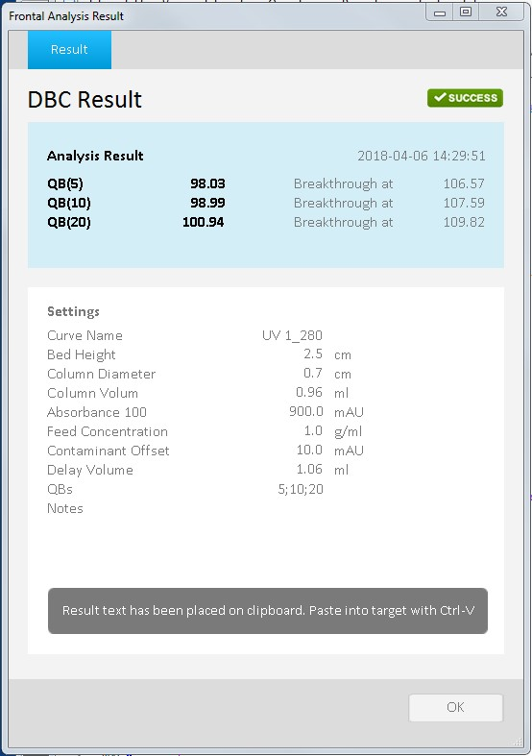Click the QB(20) value 100.94
This screenshot has height=756, width=532.
[204, 222]
